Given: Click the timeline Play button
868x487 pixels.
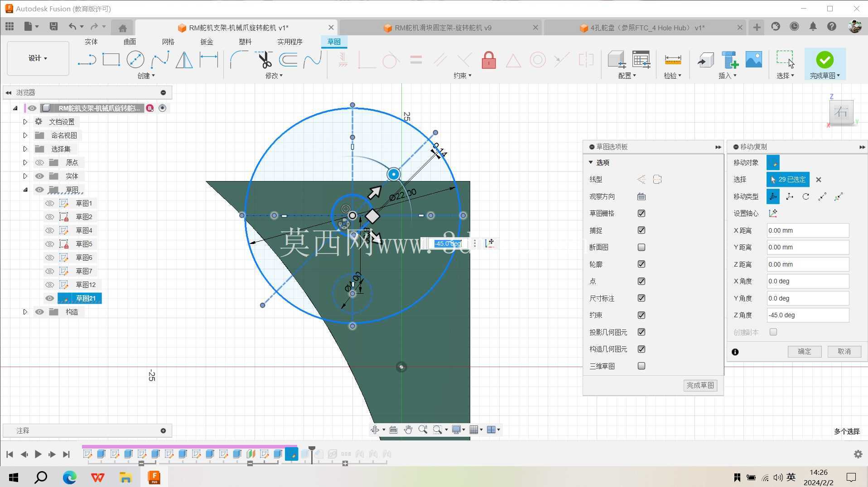Looking at the screenshot, I should tap(38, 454).
